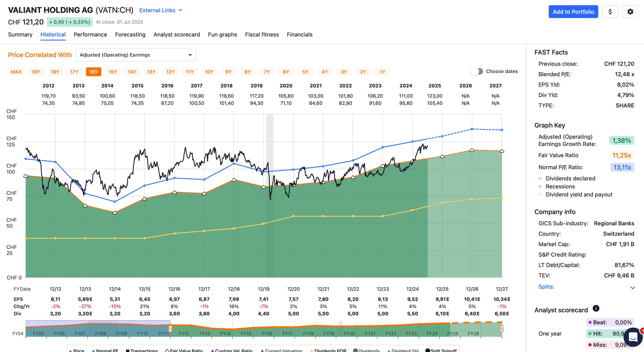Open the Analyst scorecard tab
This screenshot has width=644, height=352.
pos(176,35)
